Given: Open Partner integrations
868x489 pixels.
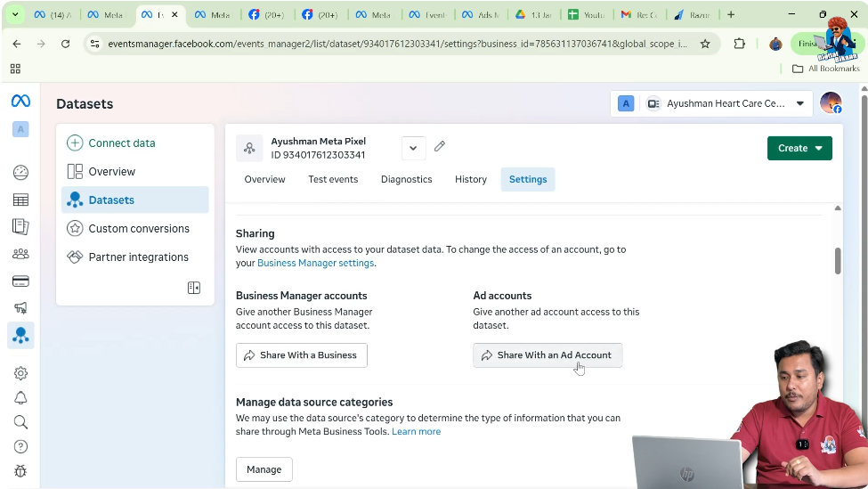Looking at the screenshot, I should tap(134, 257).
